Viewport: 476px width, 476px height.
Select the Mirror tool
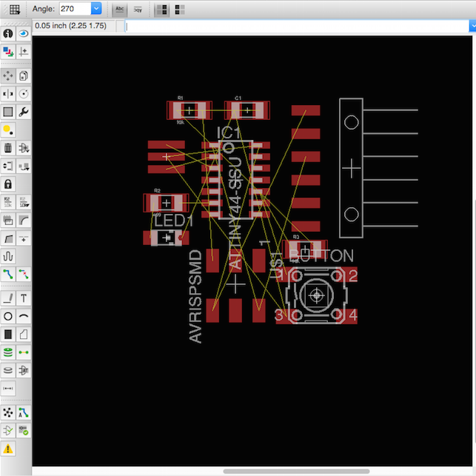pos(8,94)
